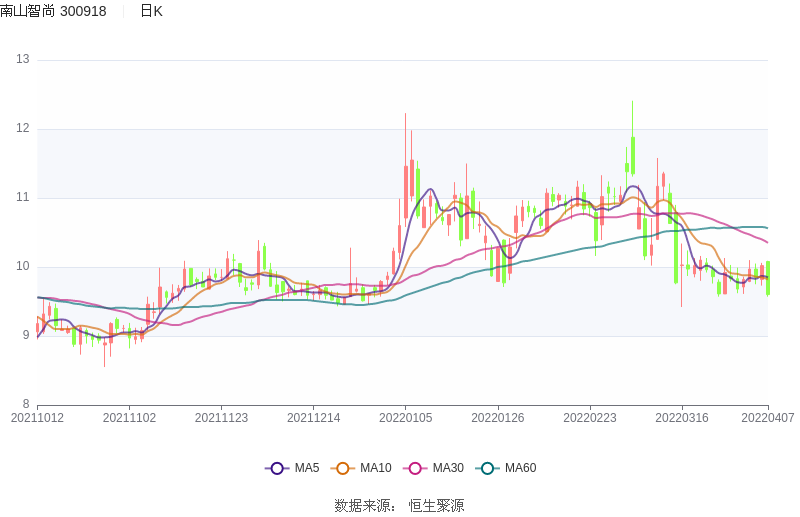The image size is (800, 517).
Task: Click the 8 price axis label
Action: coord(26,404)
